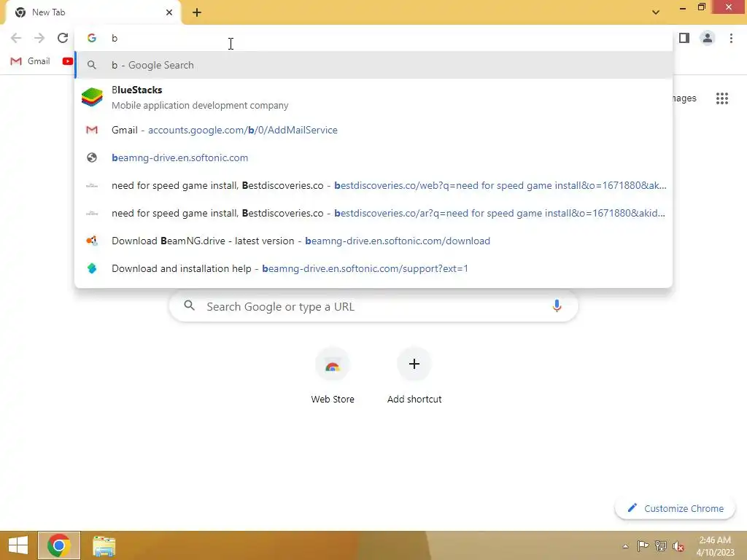Open the profile avatar menu
Screen dimensions: 747x560
coord(708,38)
